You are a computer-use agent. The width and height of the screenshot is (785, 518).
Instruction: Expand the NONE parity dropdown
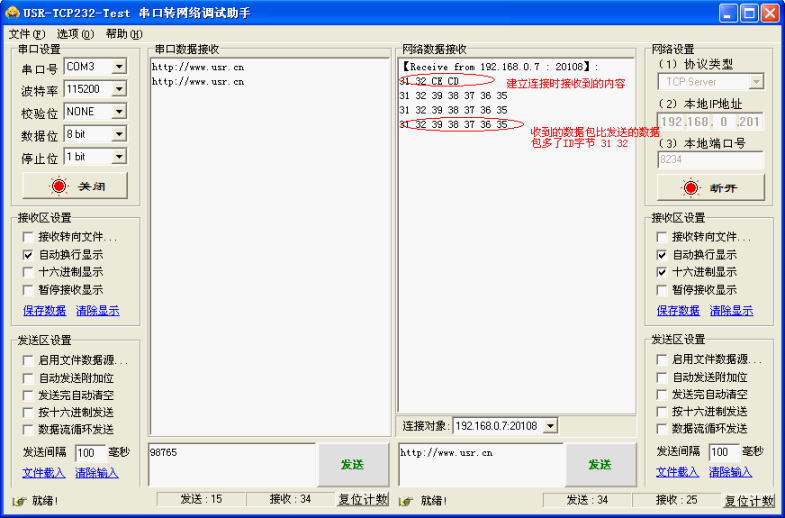[x=119, y=112]
